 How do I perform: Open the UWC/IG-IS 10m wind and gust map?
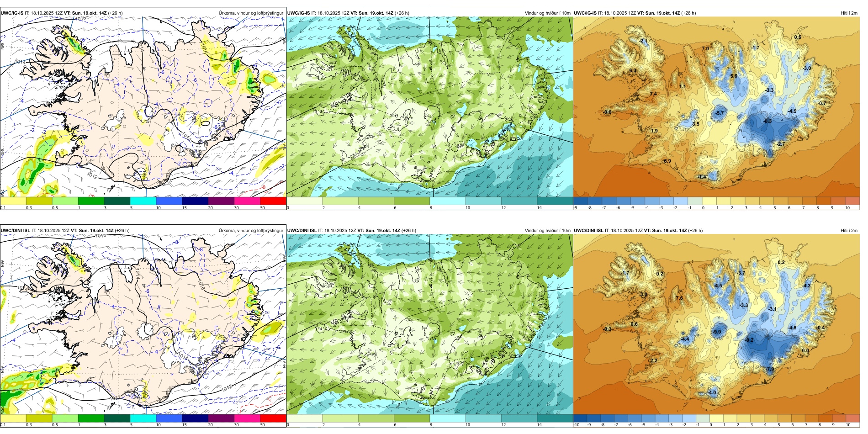(430, 107)
